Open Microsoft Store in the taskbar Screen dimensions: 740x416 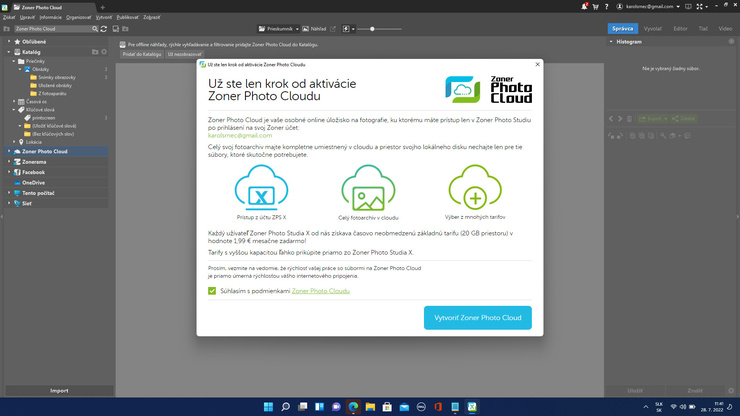coord(387,407)
